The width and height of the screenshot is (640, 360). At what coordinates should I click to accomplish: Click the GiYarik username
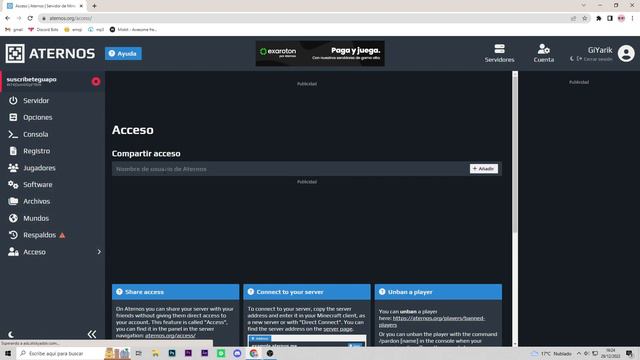pyautogui.click(x=600, y=50)
